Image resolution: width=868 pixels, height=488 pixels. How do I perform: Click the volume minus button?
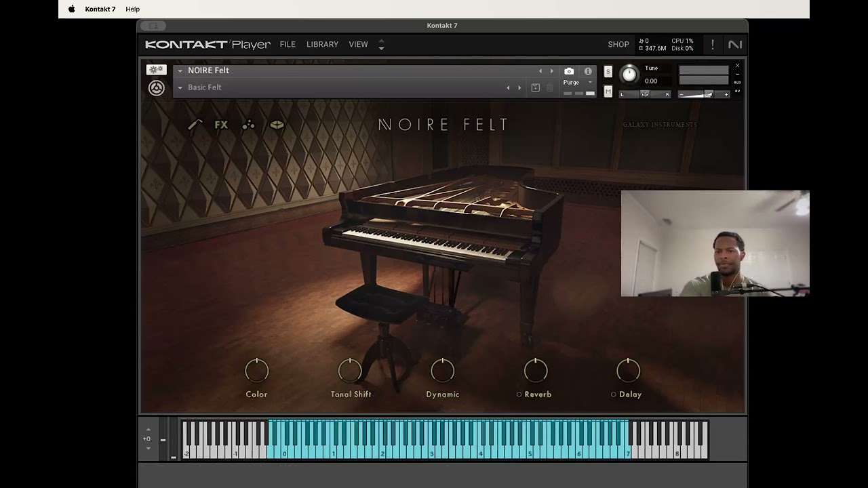[681, 94]
